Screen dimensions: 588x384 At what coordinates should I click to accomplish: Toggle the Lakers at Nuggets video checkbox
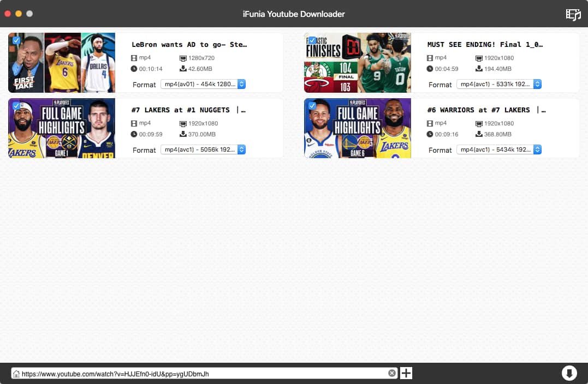coord(16,106)
